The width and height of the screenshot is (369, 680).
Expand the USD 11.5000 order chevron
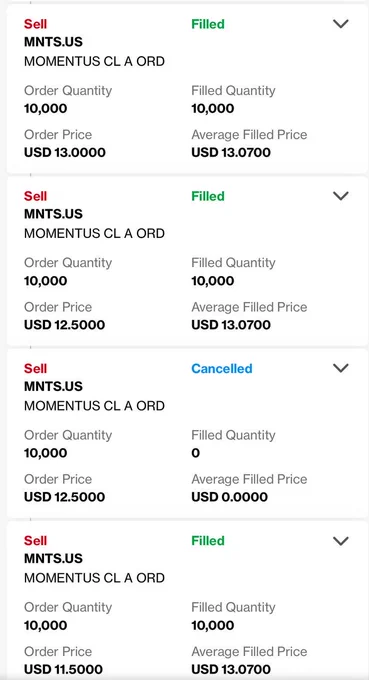tap(340, 540)
